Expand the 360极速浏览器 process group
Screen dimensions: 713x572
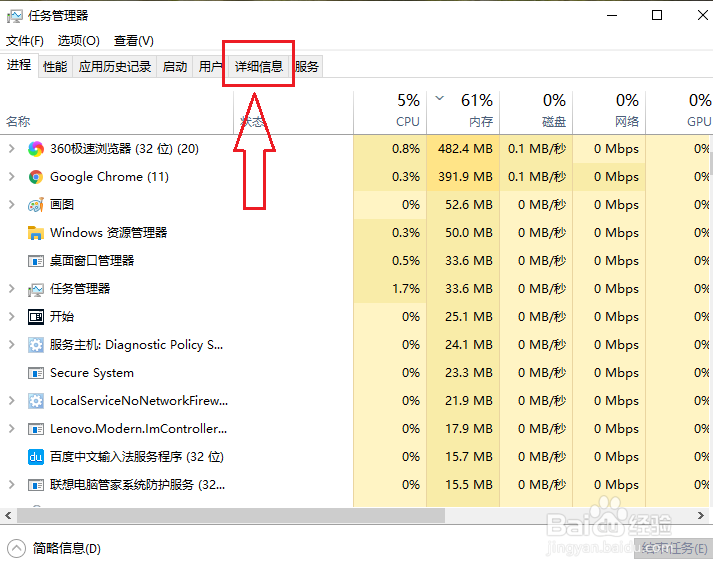click(12, 149)
